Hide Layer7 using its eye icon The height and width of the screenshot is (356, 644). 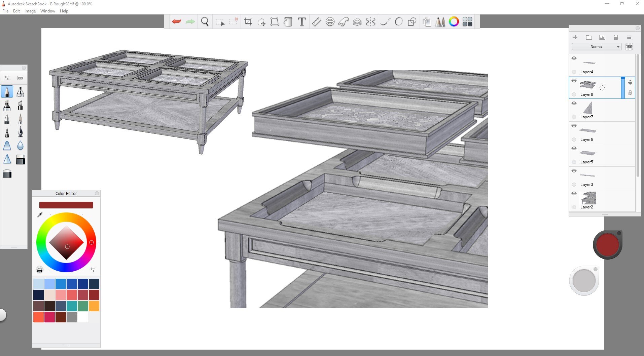(x=574, y=103)
